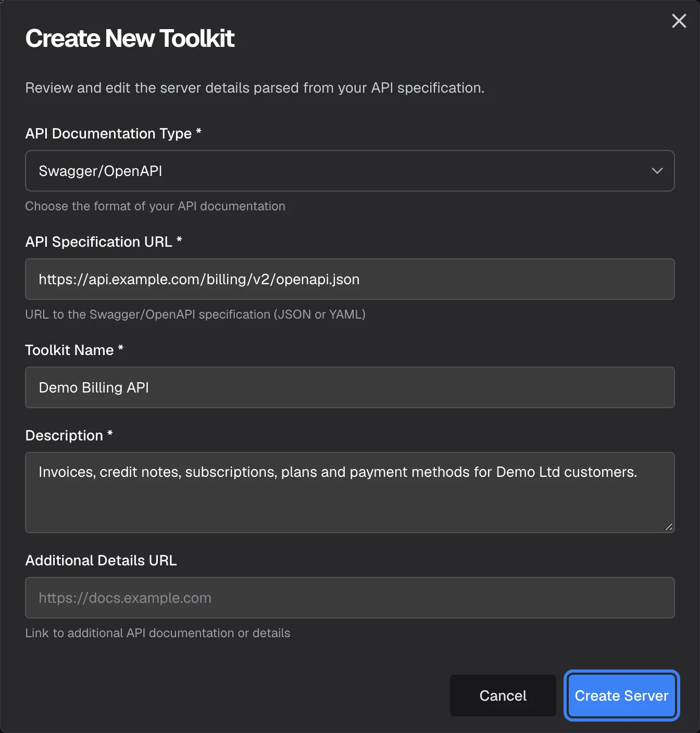Image resolution: width=700 pixels, height=733 pixels.
Task: Click "Link to additional API documentation" hint
Action: tap(158, 633)
